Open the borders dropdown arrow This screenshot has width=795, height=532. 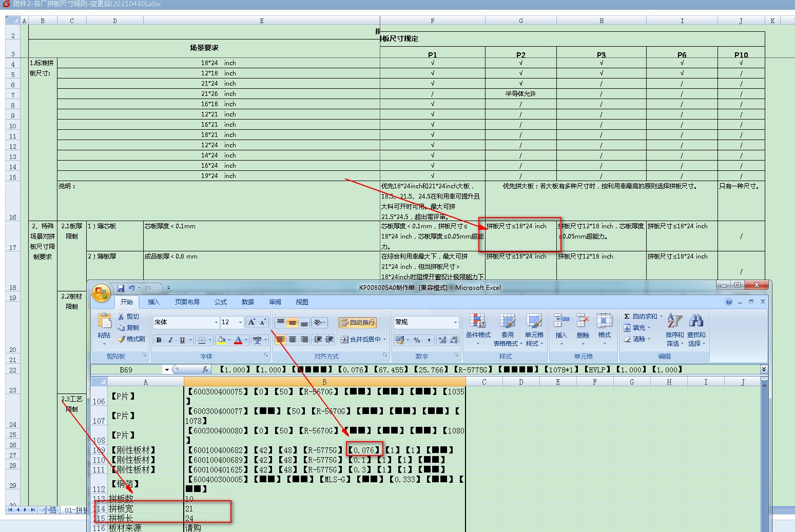(x=210, y=340)
